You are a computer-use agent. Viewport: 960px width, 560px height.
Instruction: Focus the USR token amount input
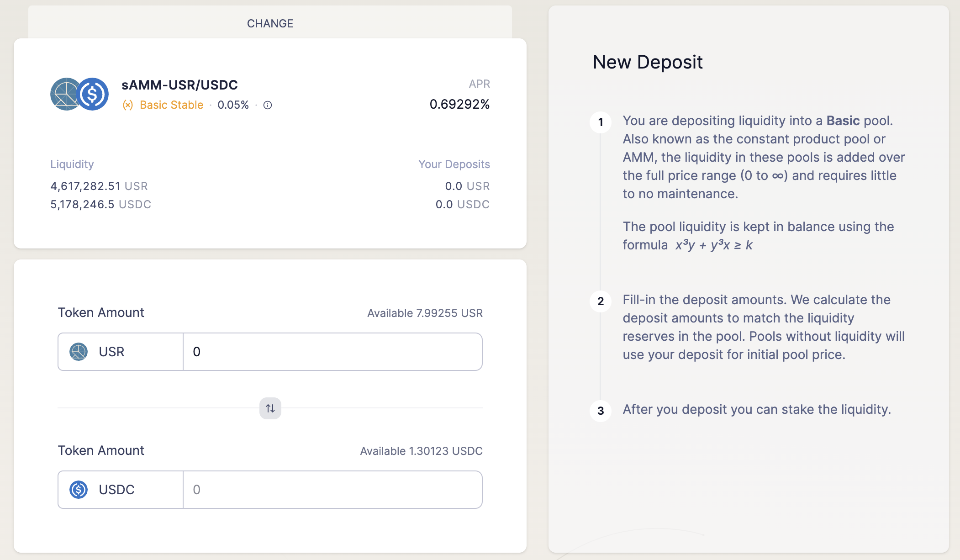332,352
